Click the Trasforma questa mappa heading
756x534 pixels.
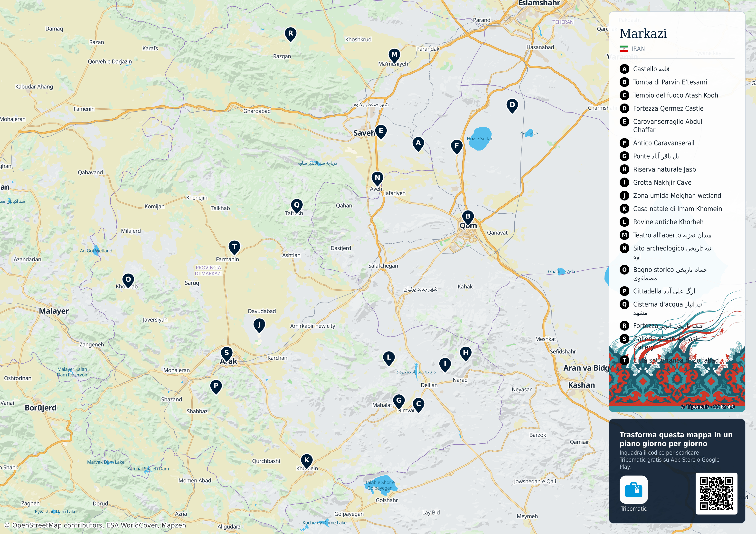tap(676, 439)
